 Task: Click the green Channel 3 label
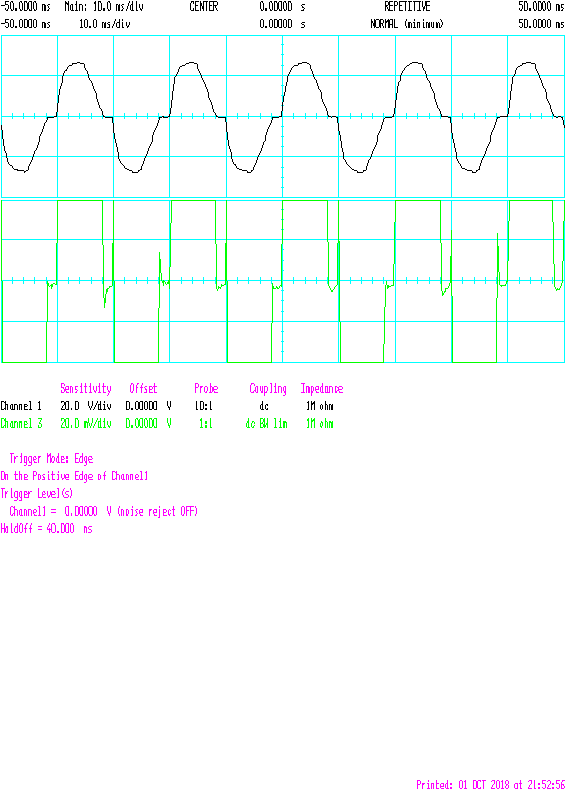pos(21,424)
